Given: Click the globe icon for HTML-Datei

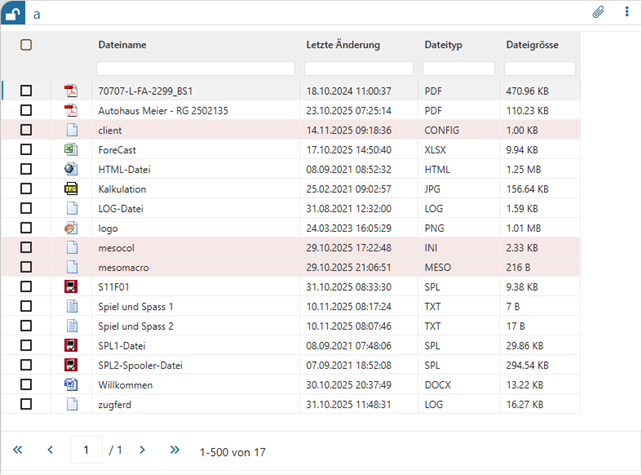Looking at the screenshot, I should pos(71,169).
